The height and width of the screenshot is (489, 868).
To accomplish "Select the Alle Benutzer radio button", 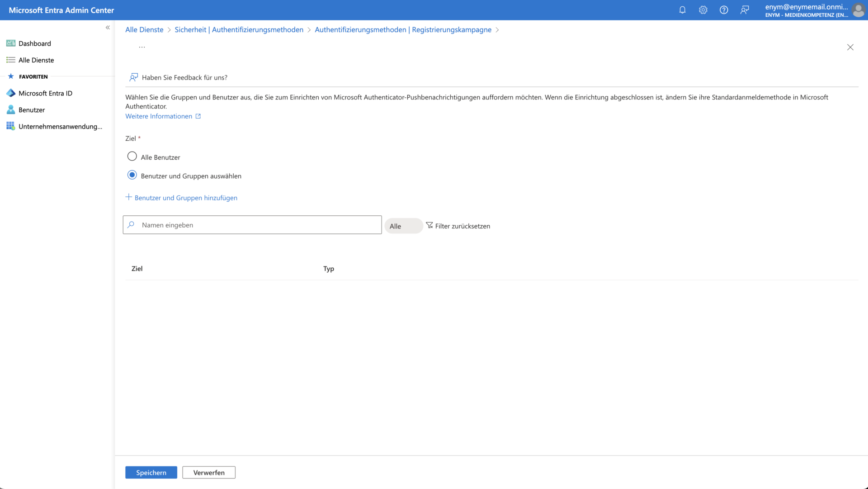I will click(132, 157).
